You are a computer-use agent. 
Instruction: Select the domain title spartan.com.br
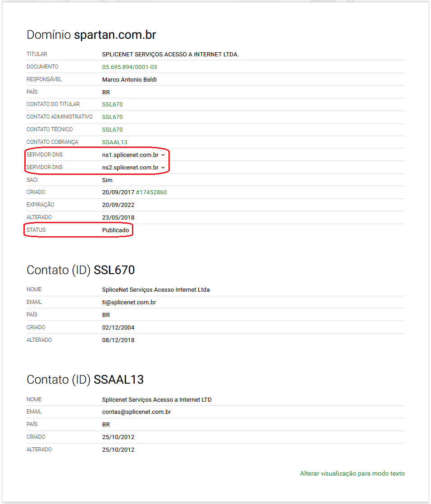click(115, 35)
